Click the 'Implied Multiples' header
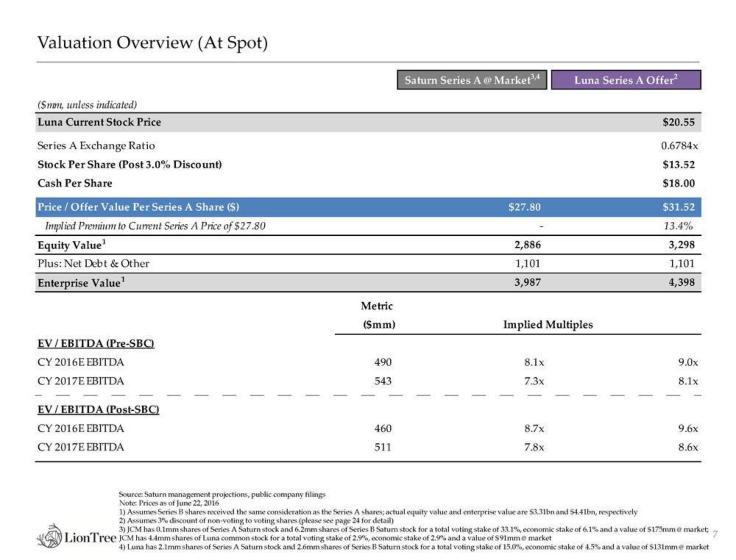The image size is (736, 560). point(548,325)
